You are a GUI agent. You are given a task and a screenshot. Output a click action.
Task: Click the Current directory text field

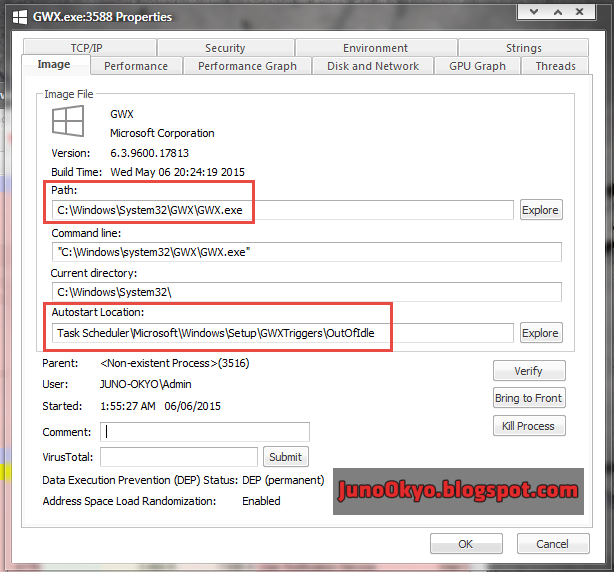click(307, 292)
